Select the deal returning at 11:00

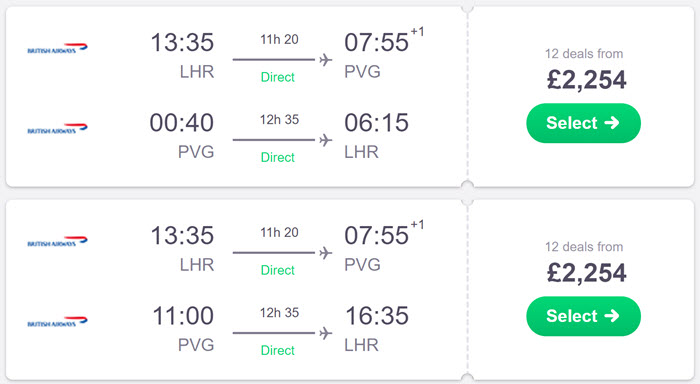(x=583, y=316)
